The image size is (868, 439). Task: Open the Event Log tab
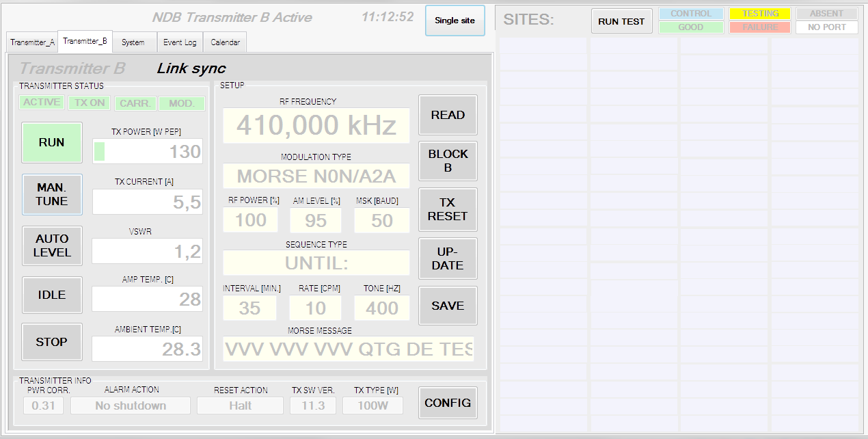[180, 42]
